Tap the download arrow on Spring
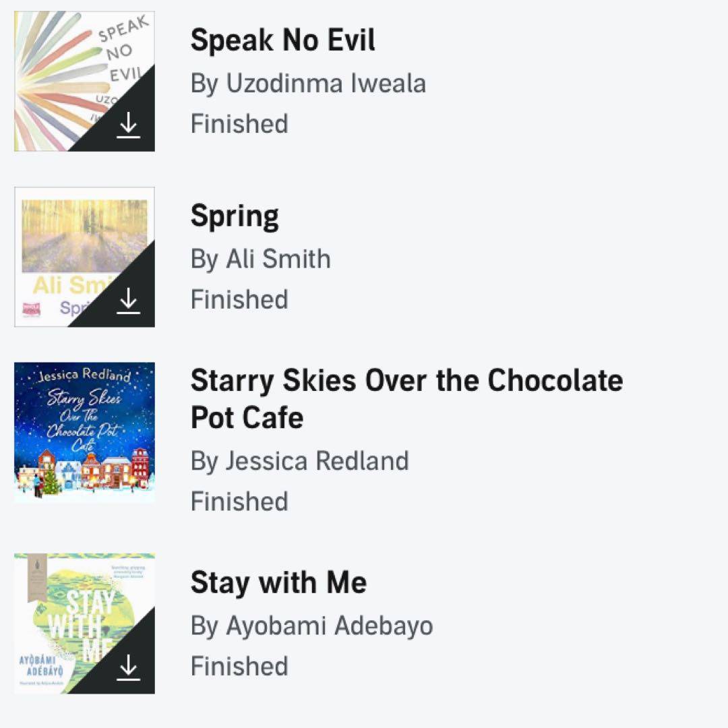Image resolution: width=728 pixels, height=728 pixels. pos(128,303)
